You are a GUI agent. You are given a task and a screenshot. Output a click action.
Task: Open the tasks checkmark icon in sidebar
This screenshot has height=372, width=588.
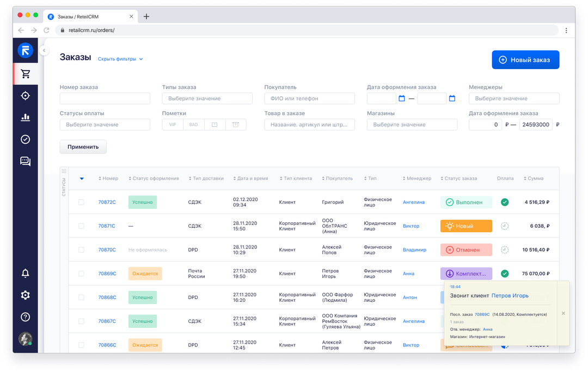pyautogui.click(x=25, y=139)
